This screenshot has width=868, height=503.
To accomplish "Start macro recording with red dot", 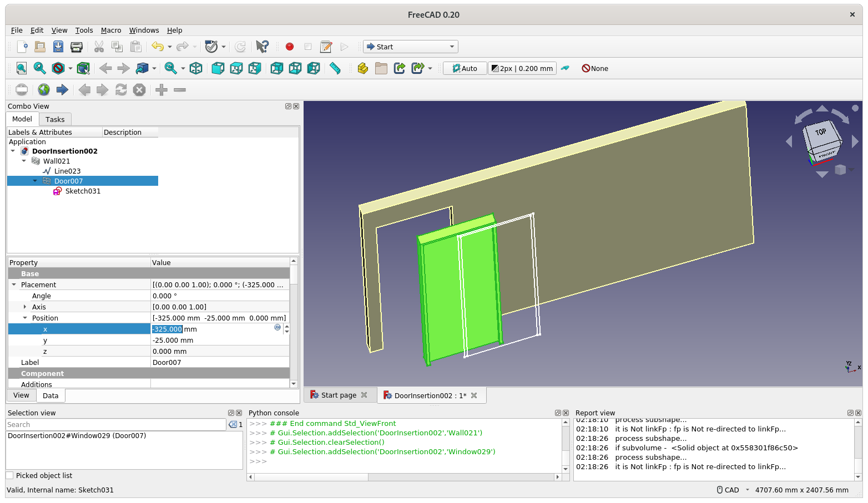I will (x=289, y=47).
